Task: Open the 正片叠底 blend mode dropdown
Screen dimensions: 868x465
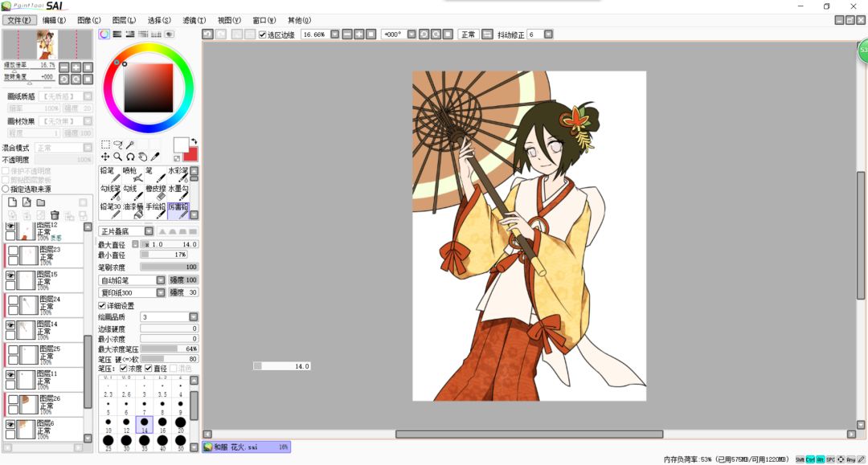Action: [149, 231]
